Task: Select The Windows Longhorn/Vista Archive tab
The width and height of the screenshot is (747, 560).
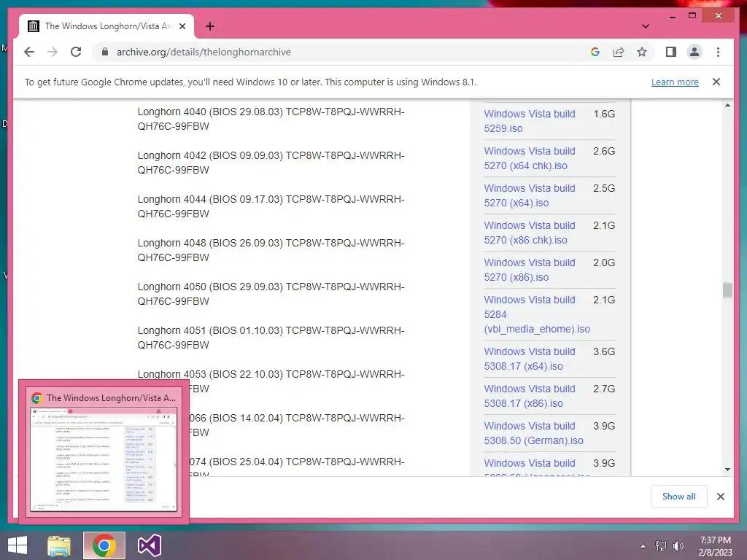Action: [x=107, y=26]
